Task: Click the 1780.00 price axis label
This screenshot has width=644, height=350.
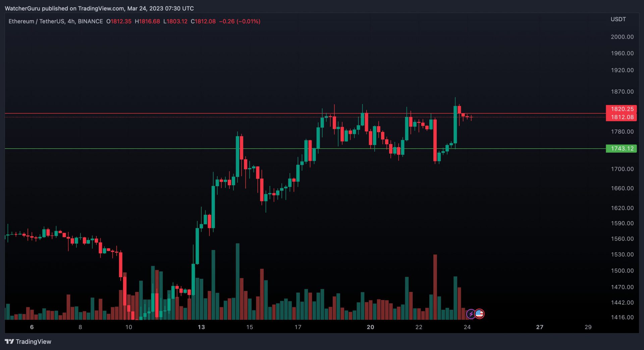Action: coord(622,132)
